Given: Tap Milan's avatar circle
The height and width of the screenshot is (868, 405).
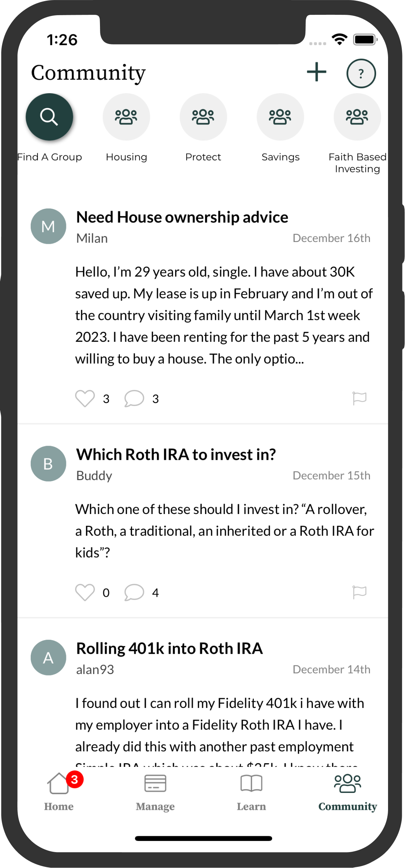Looking at the screenshot, I should 48,226.
